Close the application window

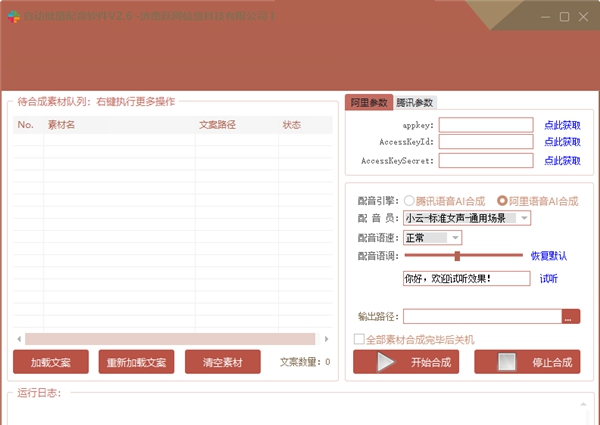point(584,17)
